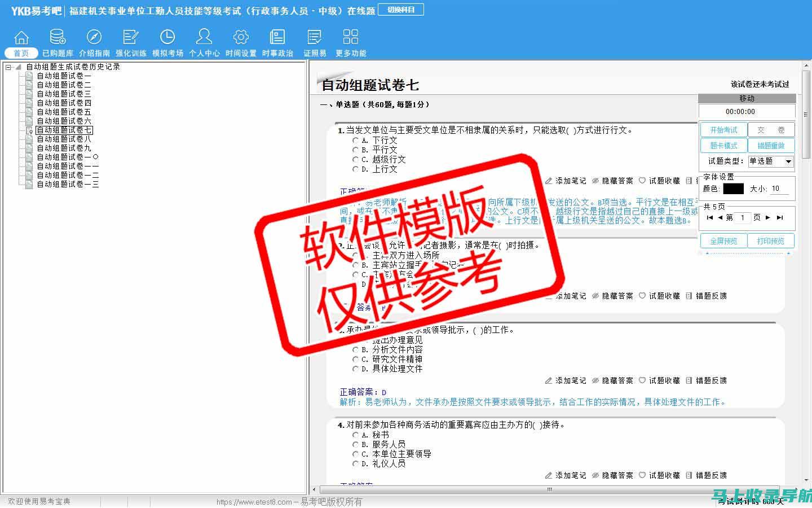Viewport: 812px width, 508px height.
Task: Click the 题卡模式 button
Action: (x=723, y=146)
